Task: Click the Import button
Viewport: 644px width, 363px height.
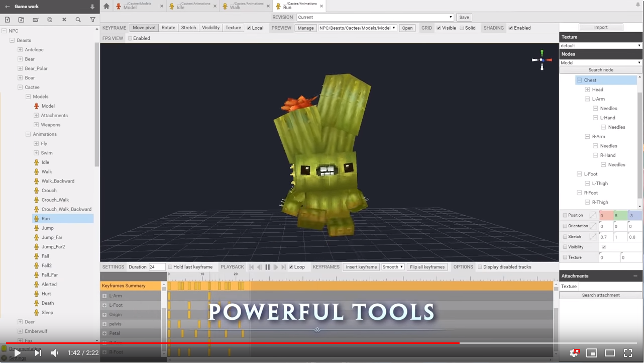Action: (x=601, y=27)
